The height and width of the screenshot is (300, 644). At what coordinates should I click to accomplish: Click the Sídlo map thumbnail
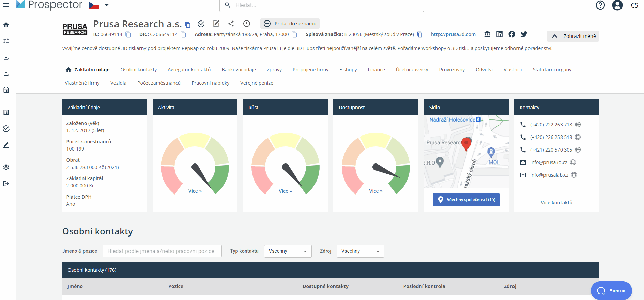(466, 152)
